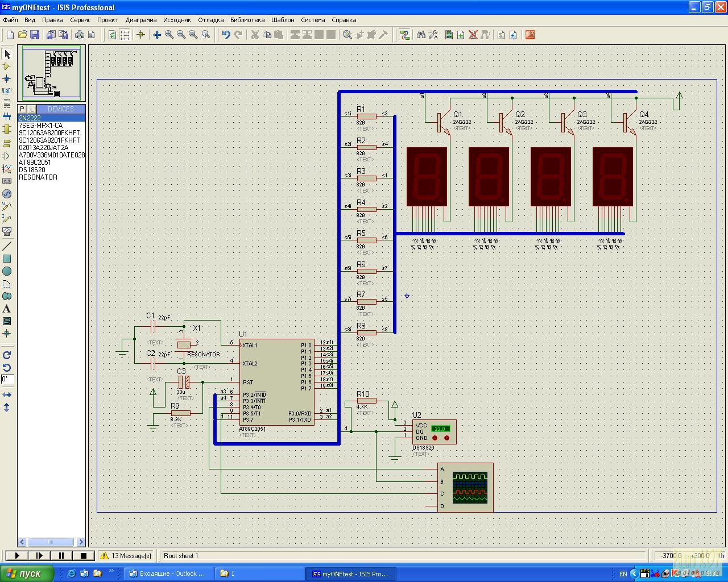Select the Graph Mode tool
Viewport: 728px width, 582px height.
click(7, 168)
